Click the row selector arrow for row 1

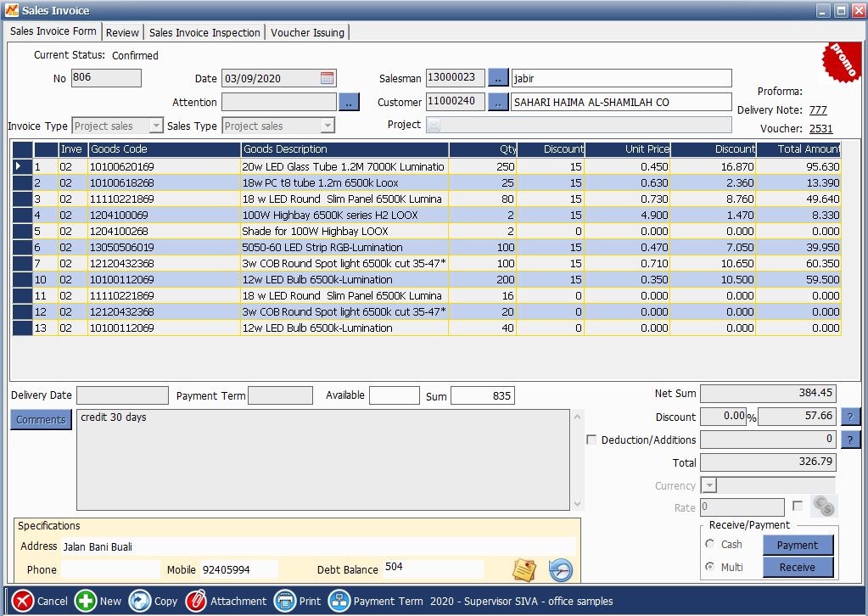coord(22,166)
